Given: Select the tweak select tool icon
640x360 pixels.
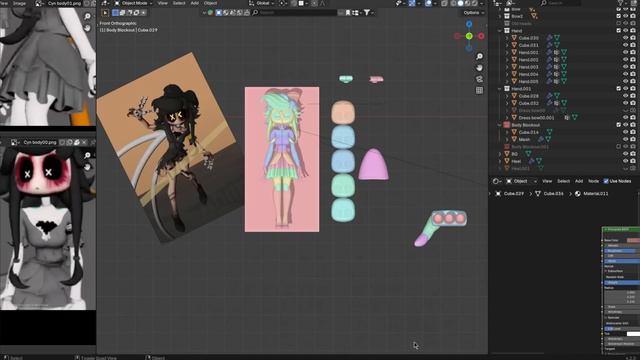Looking at the screenshot, I should (x=105, y=13).
